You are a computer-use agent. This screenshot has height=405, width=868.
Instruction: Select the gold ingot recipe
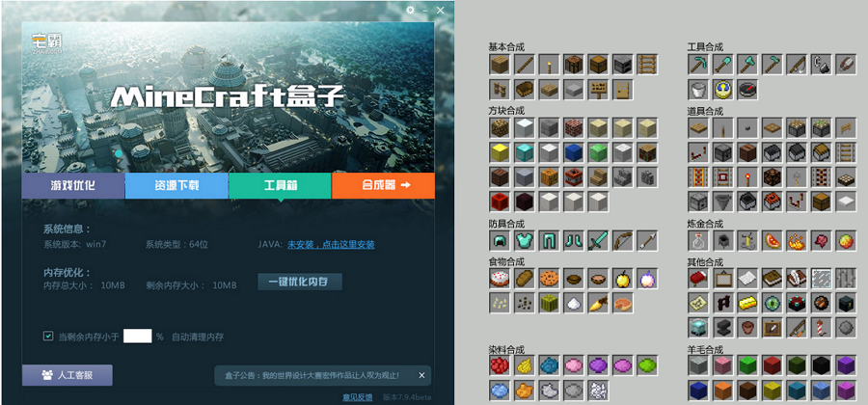click(747, 303)
